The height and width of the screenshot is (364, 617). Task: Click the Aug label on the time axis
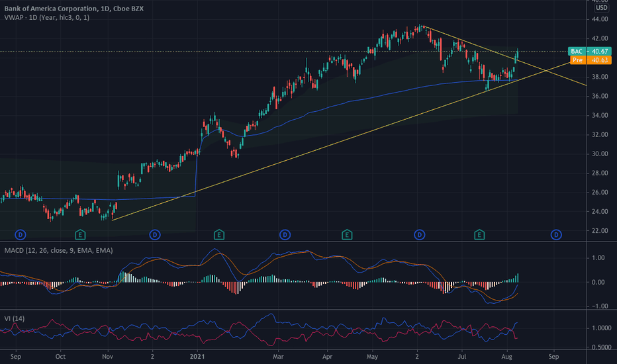point(507,357)
